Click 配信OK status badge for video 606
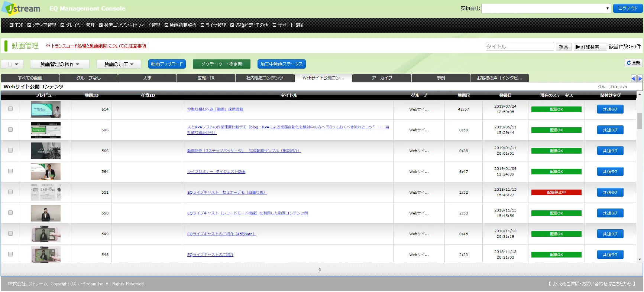 (x=556, y=130)
